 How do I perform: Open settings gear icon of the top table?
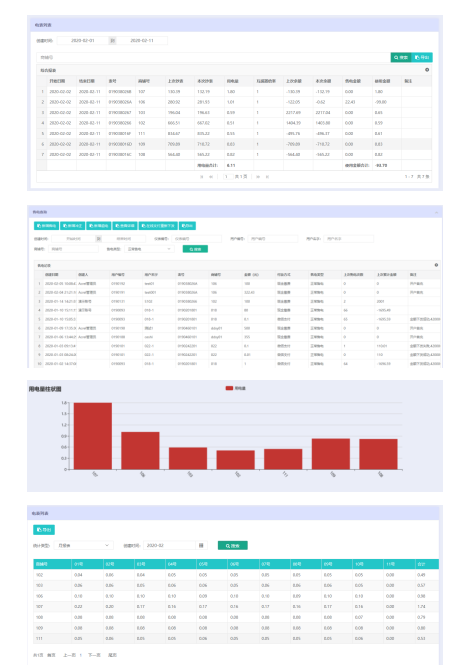pyautogui.click(x=427, y=70)
